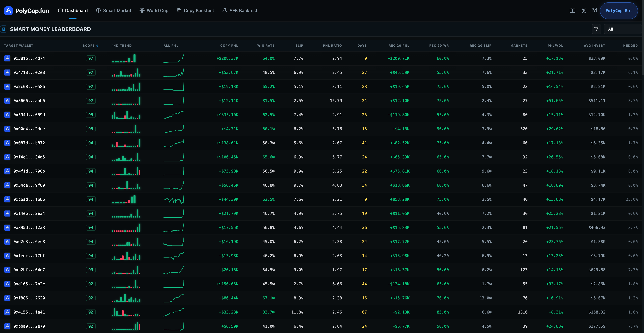This screenshot has height=333, width=644.
Task: Click wallet avatar icon for 0xf886...2620
Action: pyautogui.click(x=8, y=298)
